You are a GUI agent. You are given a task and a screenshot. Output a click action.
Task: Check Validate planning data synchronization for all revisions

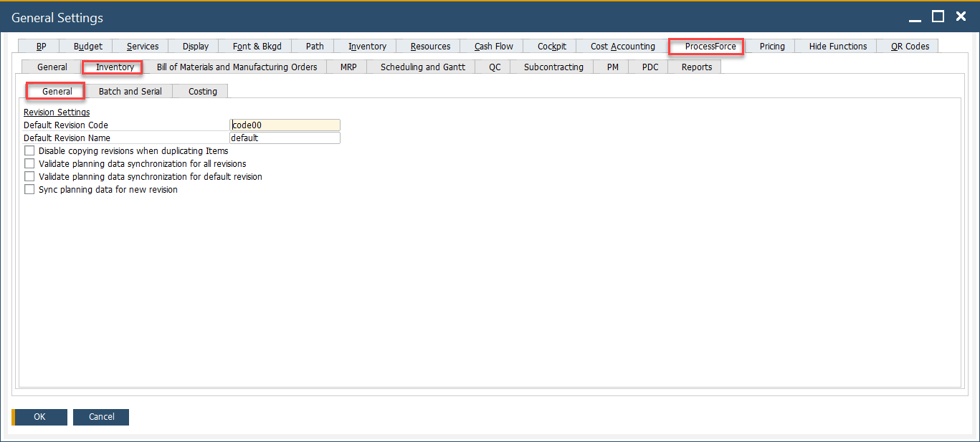[29, 164]
